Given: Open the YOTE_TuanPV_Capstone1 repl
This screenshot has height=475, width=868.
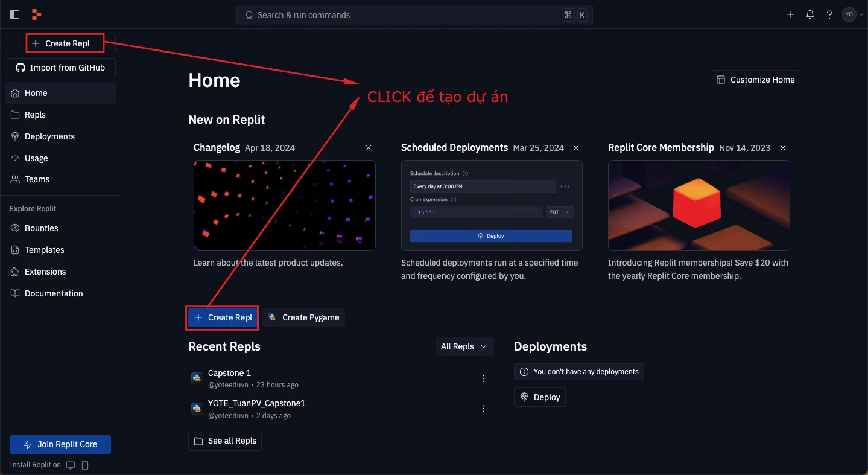Looking at the screenshot, I should (257, 403).
